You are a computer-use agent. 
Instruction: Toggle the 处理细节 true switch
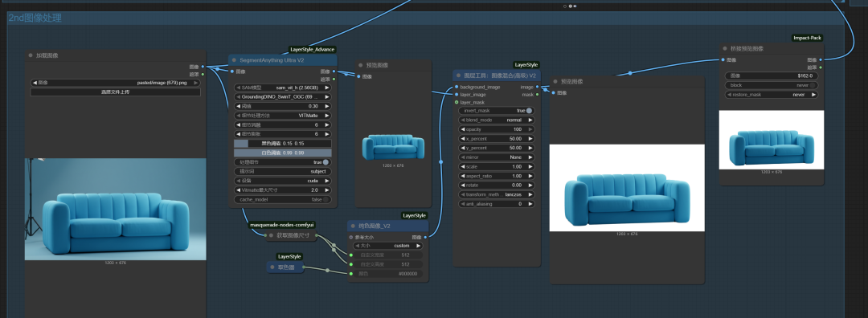(x=326, y=162)
